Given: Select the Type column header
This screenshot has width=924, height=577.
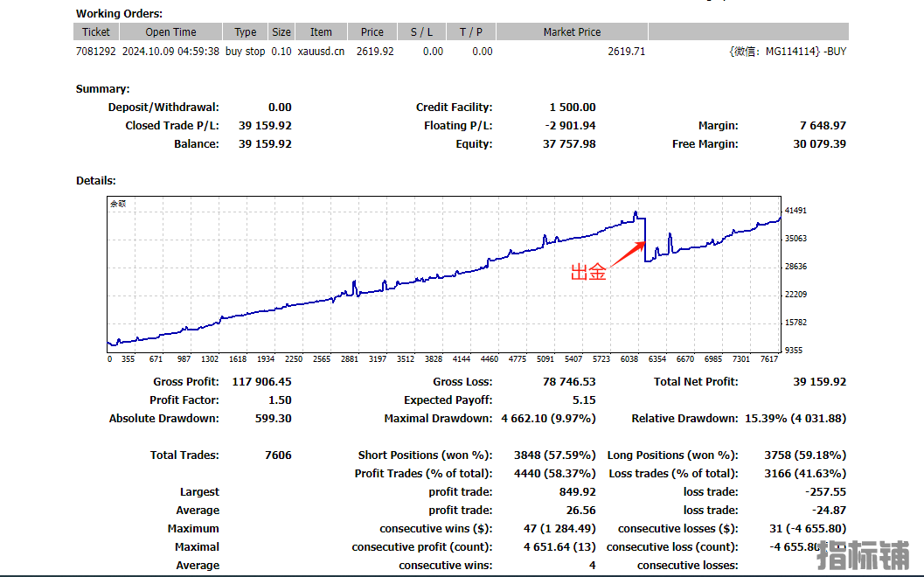Looking at the screenshot, I should pyautogui.click(x=246, y=32).
